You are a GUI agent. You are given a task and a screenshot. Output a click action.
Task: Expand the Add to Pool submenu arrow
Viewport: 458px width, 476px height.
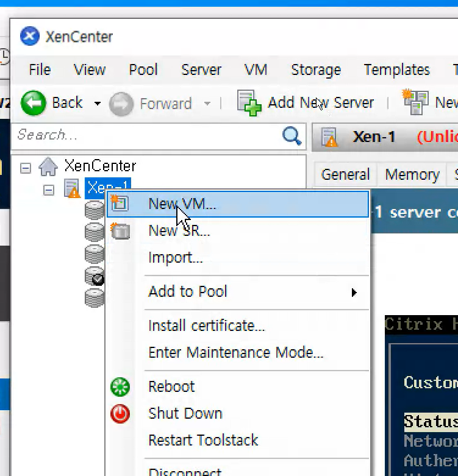[x=354, y=293]
